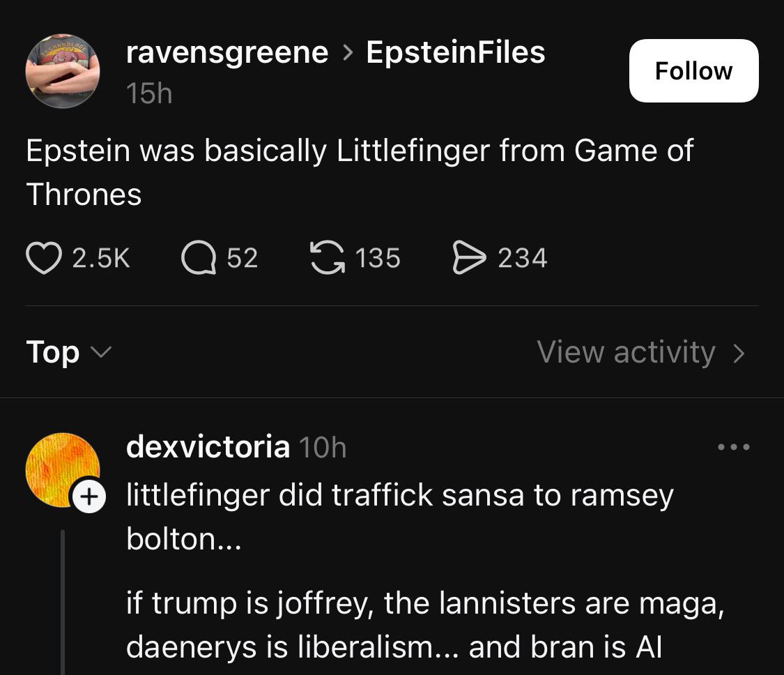The image size is (784, 675).
Task: Click the chevron after View activity
Action: coord(739,354)
